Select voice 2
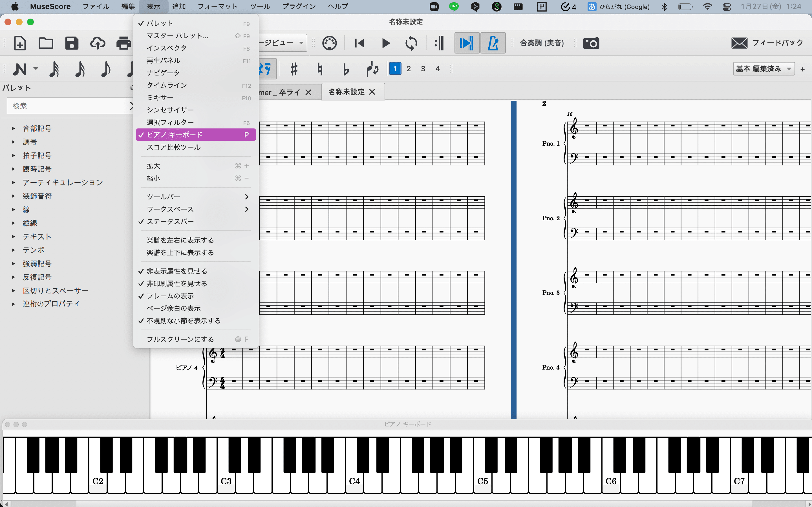The height and width of the screenshot is (507, 812). coord(409,68)
